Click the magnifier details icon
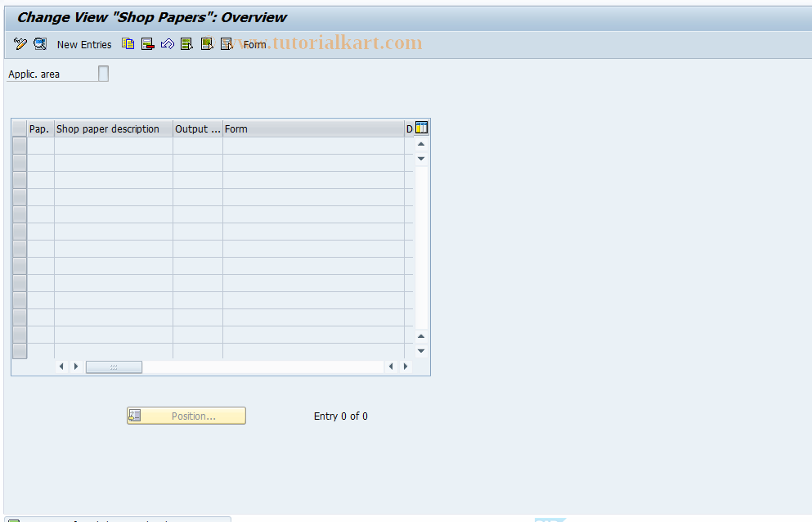The image size is (812, 522). 40,44
